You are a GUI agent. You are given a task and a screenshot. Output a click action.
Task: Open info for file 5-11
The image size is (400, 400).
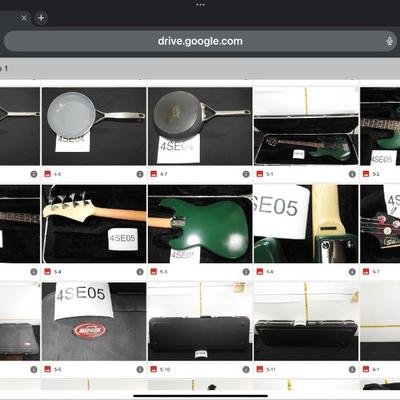click(352, 369)
